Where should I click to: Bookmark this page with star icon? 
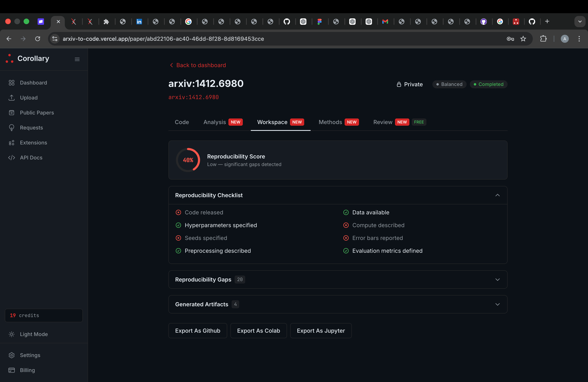(x=523, y=39)
